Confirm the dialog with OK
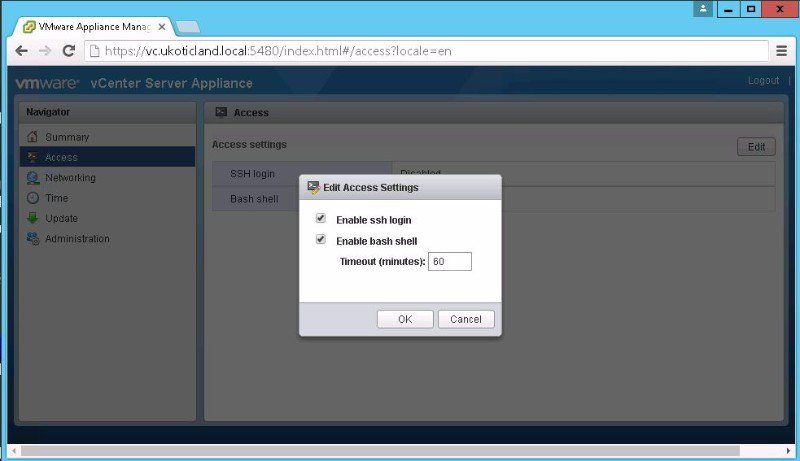800x461 pixels. 405,319
